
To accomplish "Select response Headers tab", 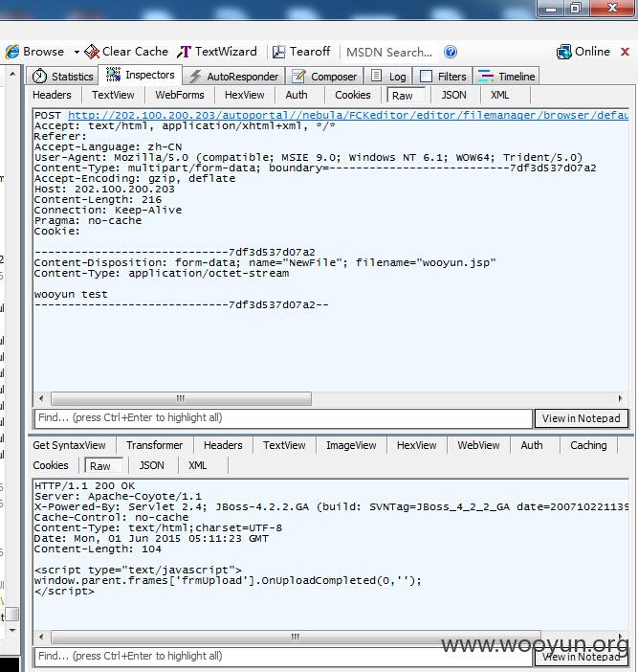I will tap(223, 445).
